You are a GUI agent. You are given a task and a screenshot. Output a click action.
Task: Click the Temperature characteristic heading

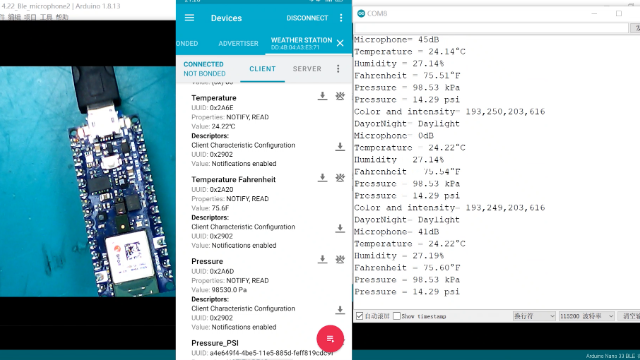click(214, 98)
